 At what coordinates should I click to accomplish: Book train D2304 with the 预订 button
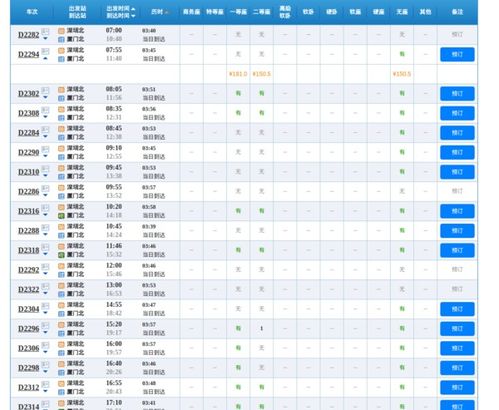457,309
